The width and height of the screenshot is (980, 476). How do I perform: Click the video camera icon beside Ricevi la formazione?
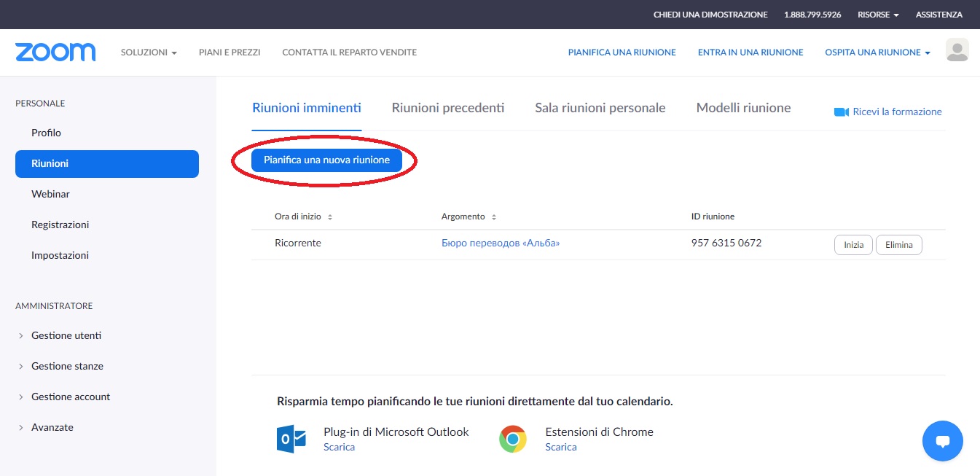click(x=841, y=112)
